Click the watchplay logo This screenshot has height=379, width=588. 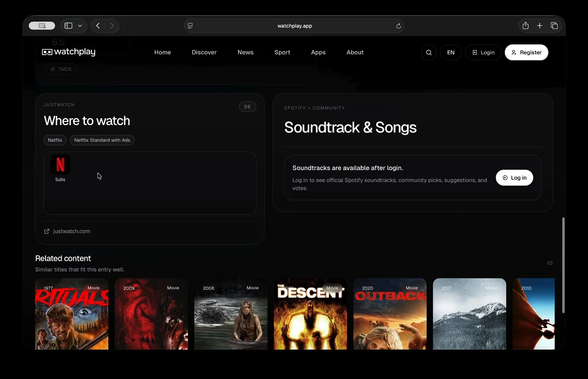(x=68, y=52)
